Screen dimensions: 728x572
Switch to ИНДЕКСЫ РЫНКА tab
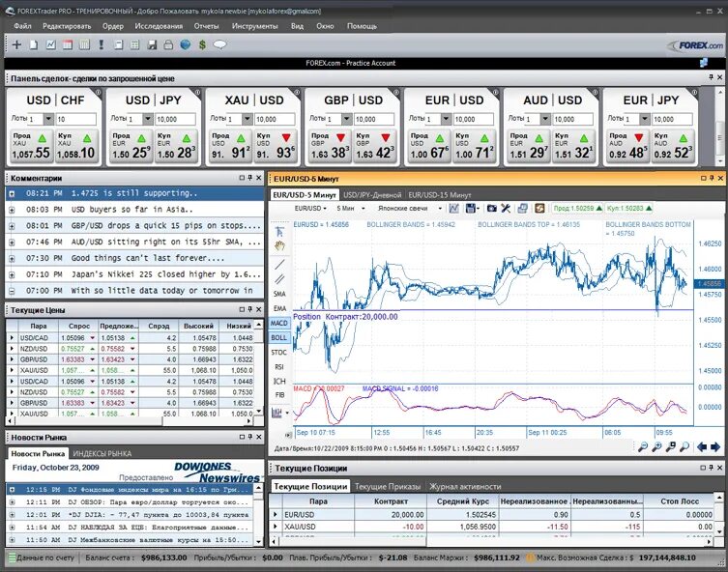[102, 453]
